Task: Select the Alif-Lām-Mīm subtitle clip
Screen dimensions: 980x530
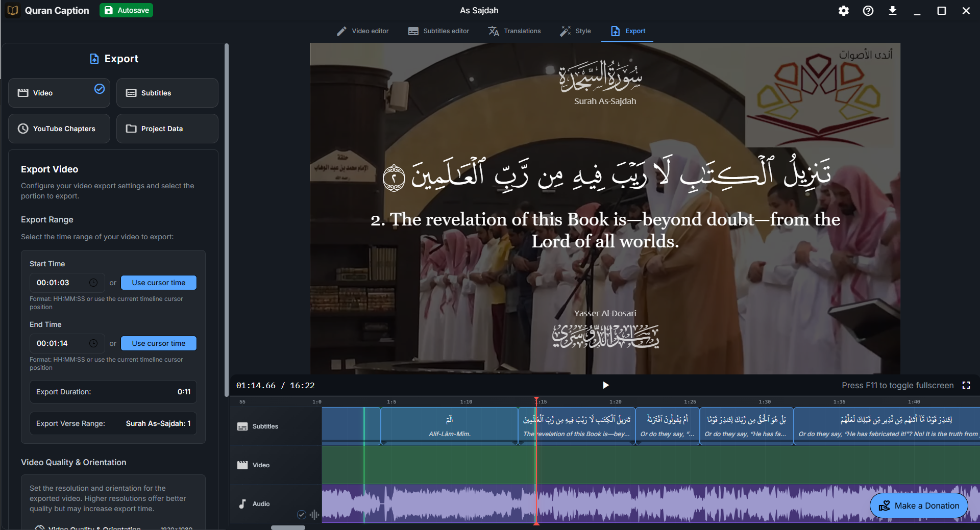Action: pyautogui.click(x=449, y=426)
